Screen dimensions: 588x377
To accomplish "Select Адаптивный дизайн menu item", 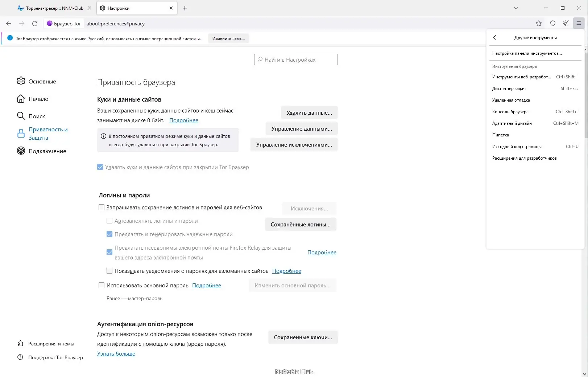I will click(535, 123).
